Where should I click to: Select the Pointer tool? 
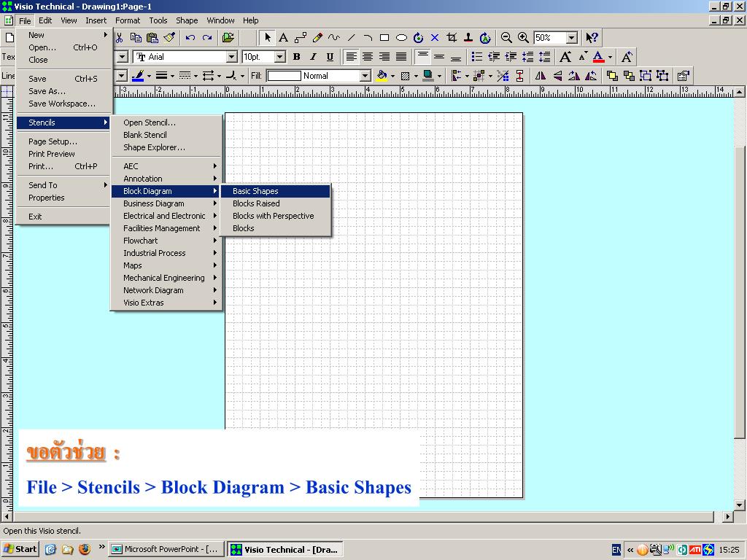(267, 38)
